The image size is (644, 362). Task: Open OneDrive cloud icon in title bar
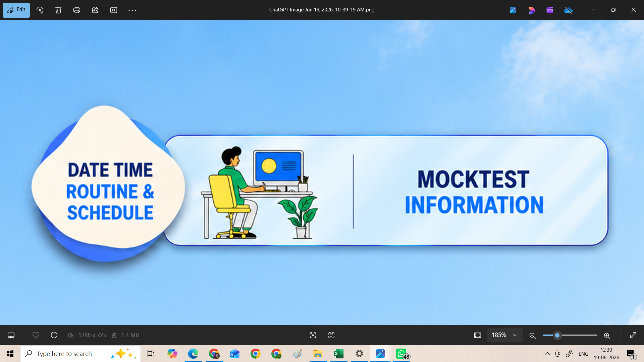pos(568,10)
